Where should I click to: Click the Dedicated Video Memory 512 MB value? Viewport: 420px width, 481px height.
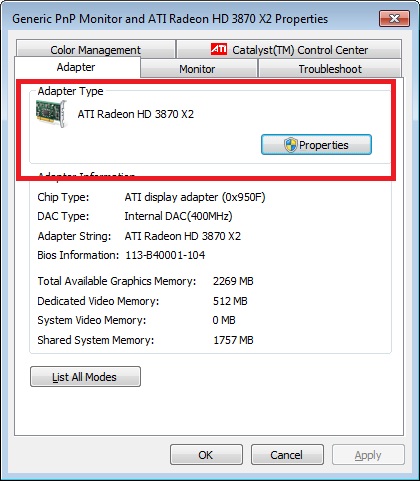click(x=230, y=301)
